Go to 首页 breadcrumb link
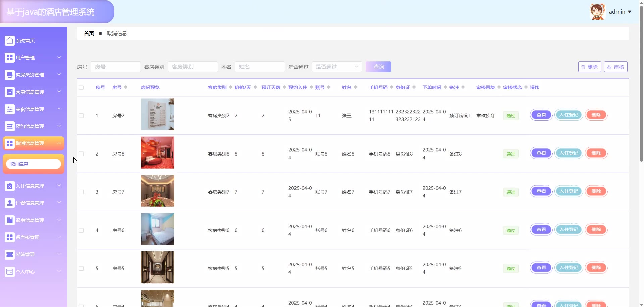644x307 pixels. pyautogui.click(x=89, y=33)
